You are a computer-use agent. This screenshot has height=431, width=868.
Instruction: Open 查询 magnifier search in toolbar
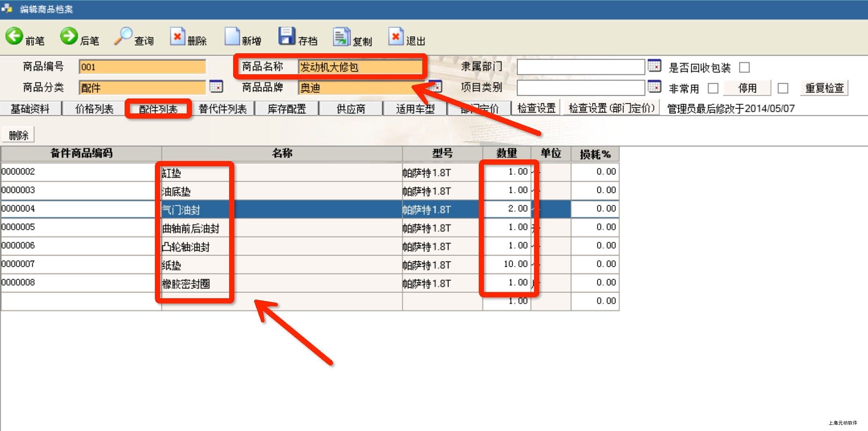[x=123, y=36]
